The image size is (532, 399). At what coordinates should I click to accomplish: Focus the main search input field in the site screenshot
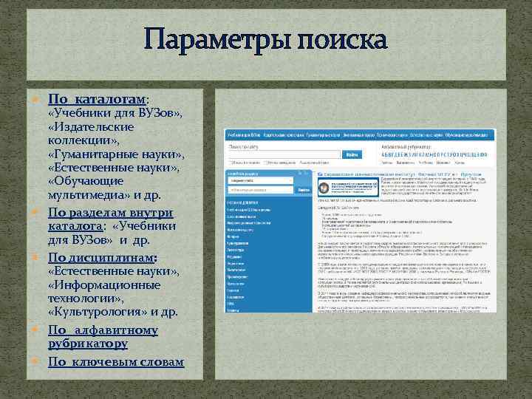[284, 154]
